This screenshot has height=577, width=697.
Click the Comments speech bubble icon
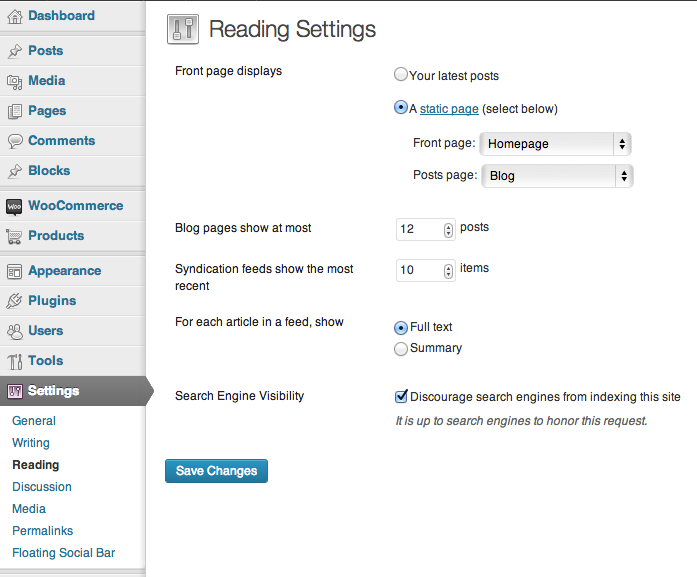[x=15, y=141]
